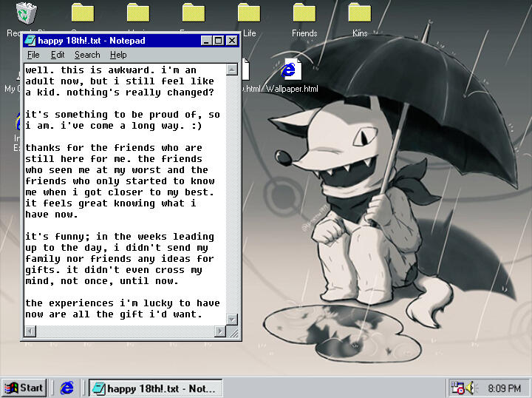Viewport: 532px width, 398px height.
Task: Open the Kins folder on desktop
Action: click(359, 13)
